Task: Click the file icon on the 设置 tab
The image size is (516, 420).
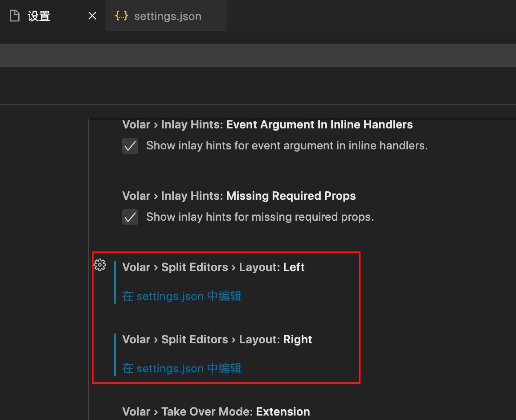Action: pos(14,16)
